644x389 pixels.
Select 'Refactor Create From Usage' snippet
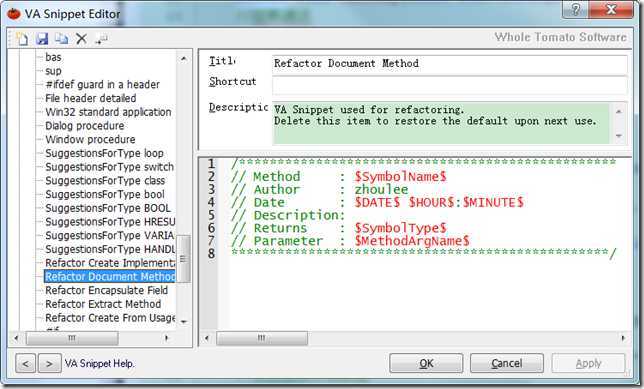pos(110,318)
